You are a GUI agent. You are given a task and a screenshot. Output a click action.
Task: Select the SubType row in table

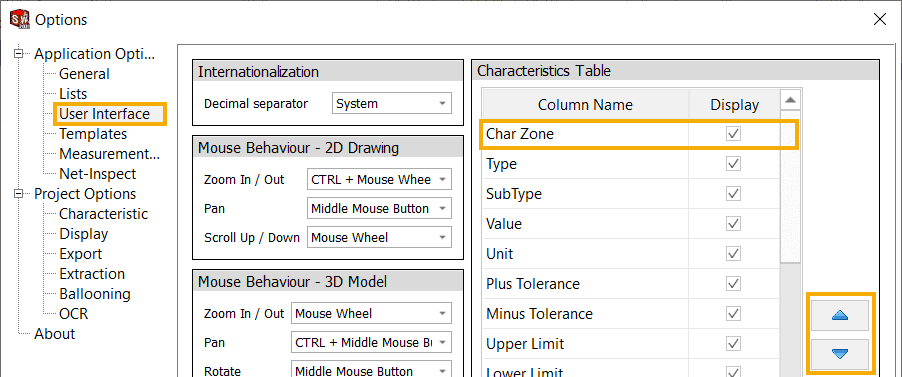[630, 194]
